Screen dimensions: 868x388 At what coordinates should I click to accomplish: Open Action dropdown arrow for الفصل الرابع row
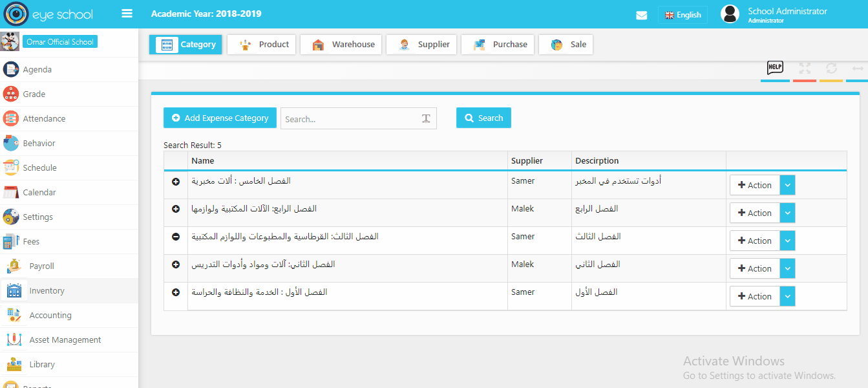point(787,213)
